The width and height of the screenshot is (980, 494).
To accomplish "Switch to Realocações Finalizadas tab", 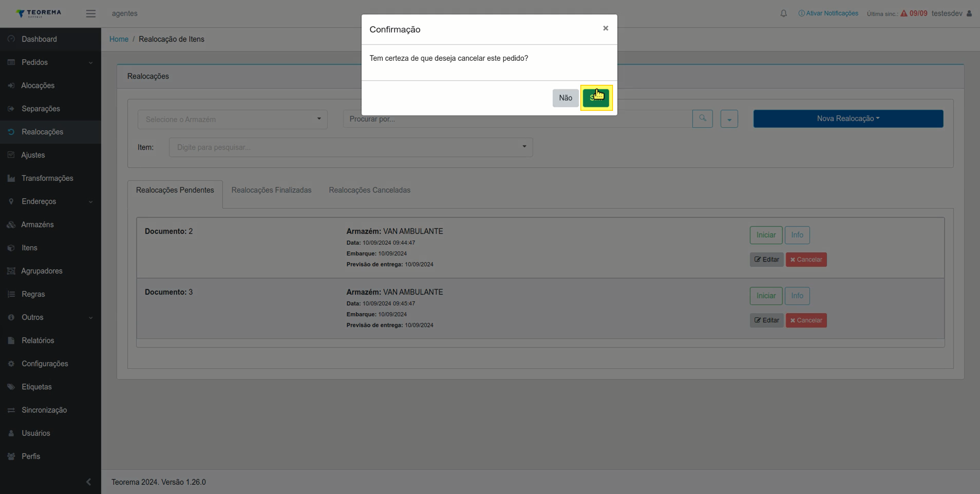I will pos(272,190).
